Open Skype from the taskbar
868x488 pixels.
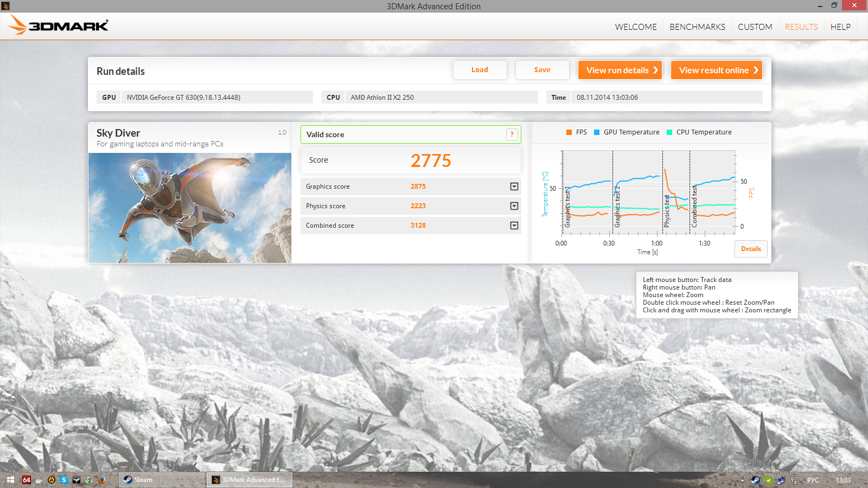(x=64, y=480)
